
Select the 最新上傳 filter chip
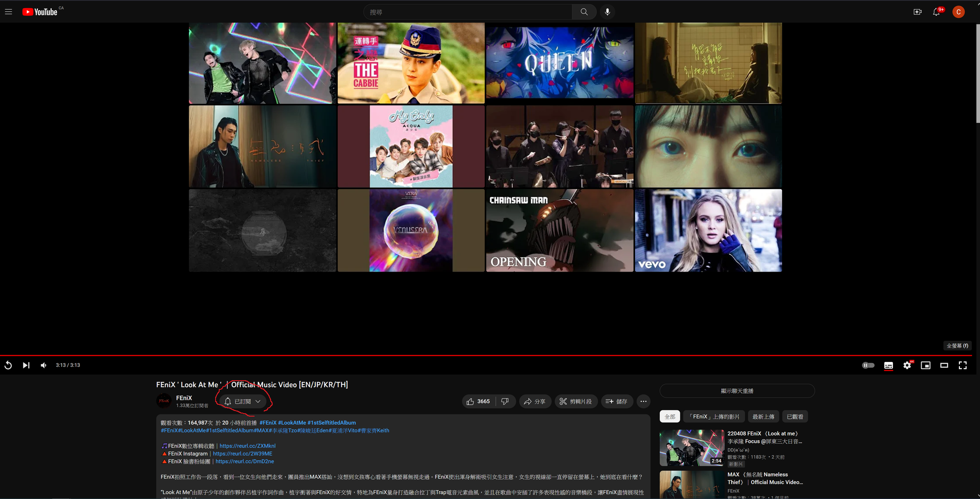point(763,417)
